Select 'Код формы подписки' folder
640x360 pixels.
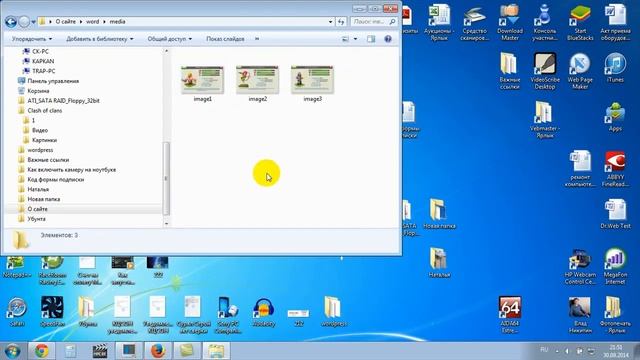pos(56,179)
